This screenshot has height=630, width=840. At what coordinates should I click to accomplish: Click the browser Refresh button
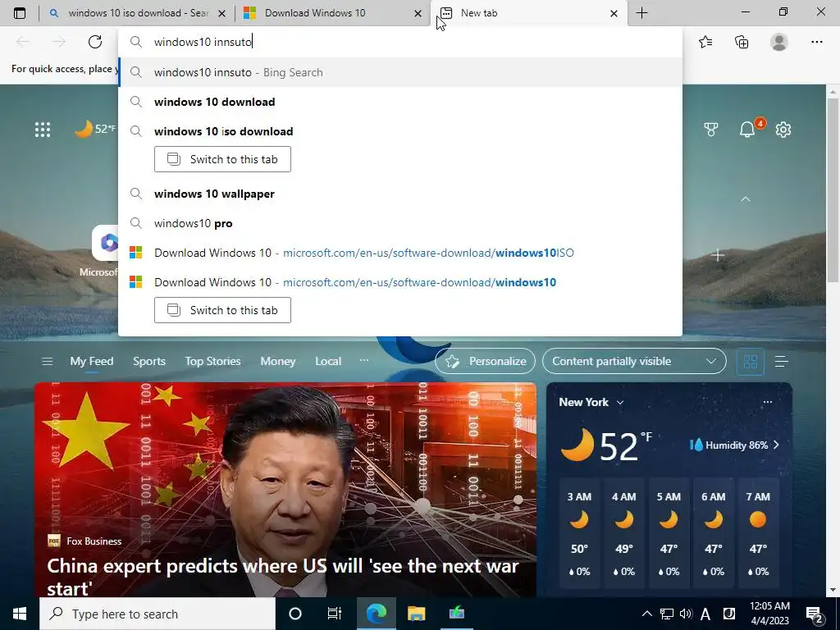coord(95,42)
